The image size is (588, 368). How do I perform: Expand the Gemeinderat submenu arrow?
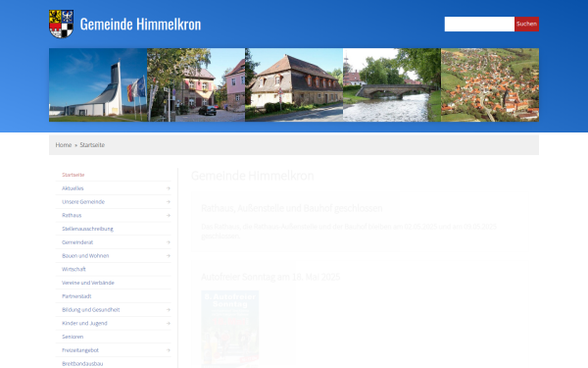coord(168,242)
